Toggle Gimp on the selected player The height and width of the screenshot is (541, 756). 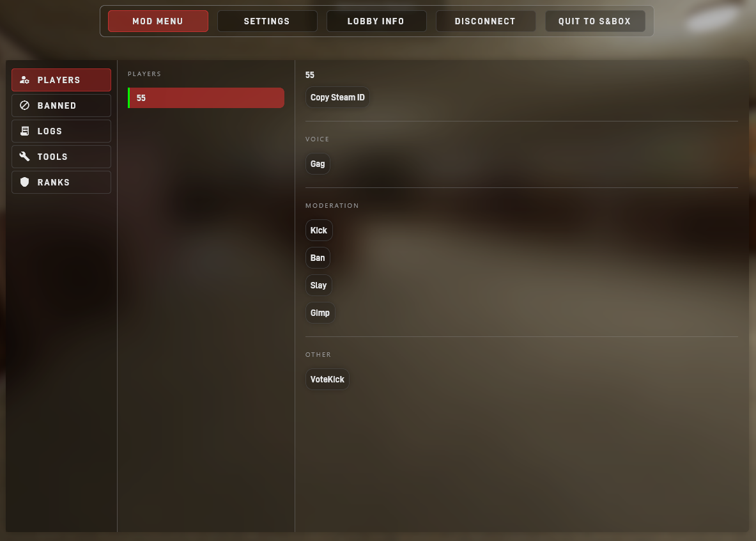tap(320, 313)
